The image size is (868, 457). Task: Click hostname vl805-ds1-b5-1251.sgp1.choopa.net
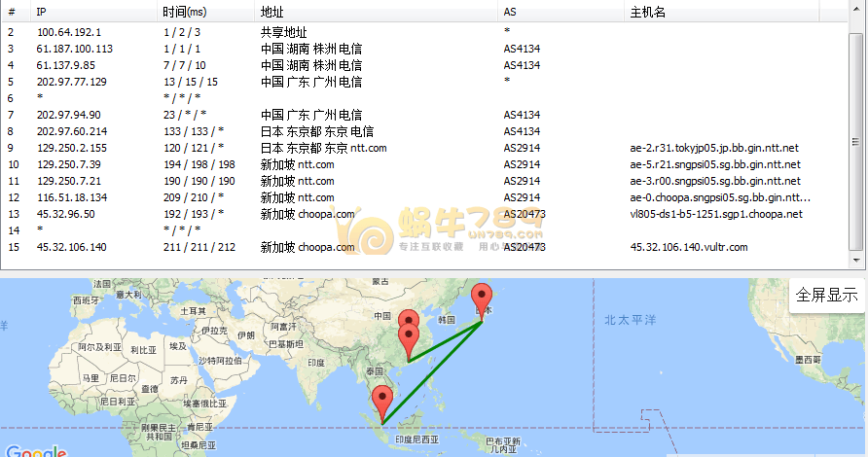[716, 214]
